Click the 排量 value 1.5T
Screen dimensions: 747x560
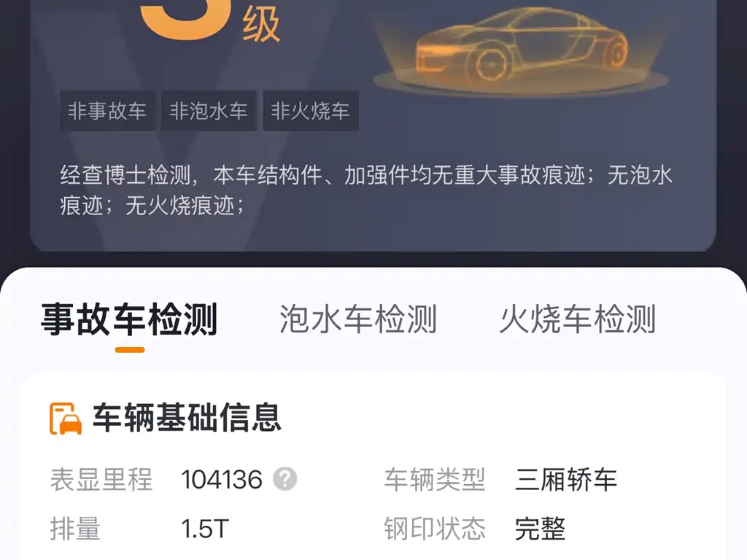pyautogui.click(x=205, y=529)
